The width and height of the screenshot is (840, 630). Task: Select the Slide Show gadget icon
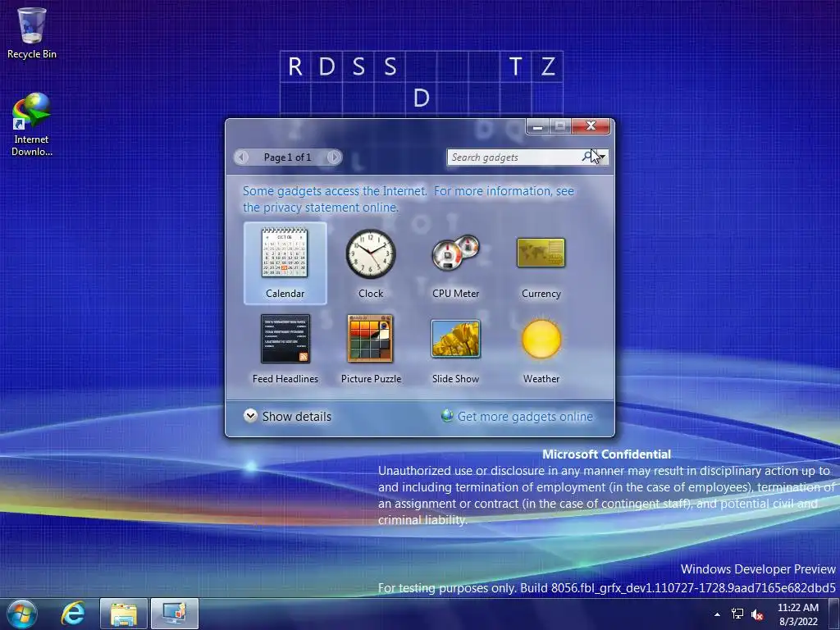pos(456,339)
